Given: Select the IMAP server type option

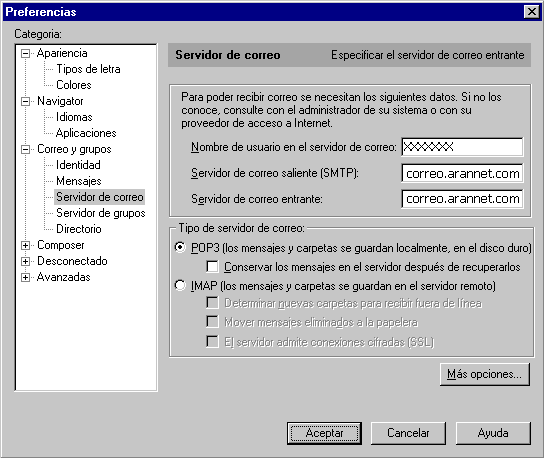Looking at the screenshot, I should tap(180, 285).
